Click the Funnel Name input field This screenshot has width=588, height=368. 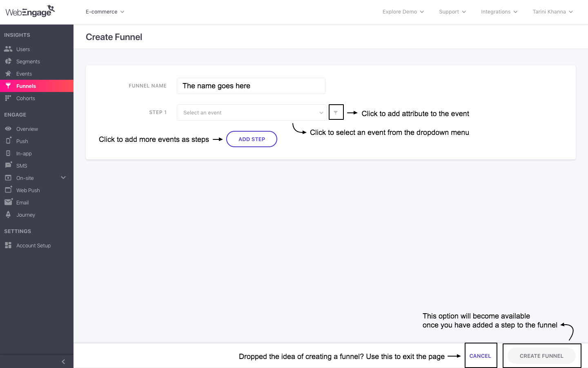click(x=251, y=86)
